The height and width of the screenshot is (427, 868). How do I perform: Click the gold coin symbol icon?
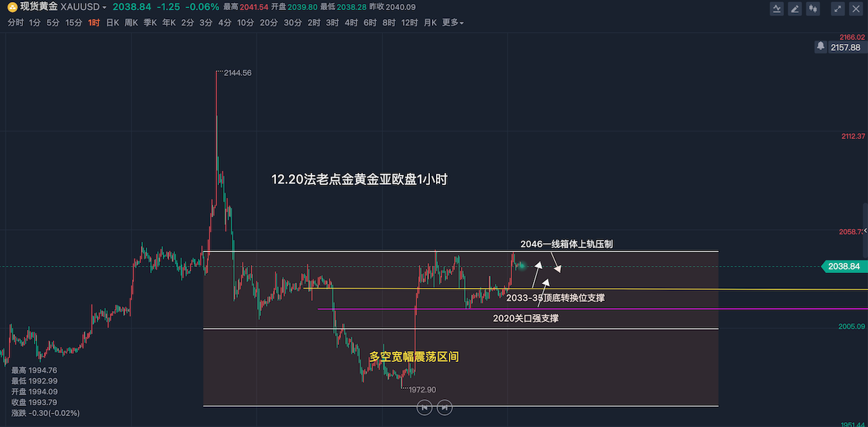point(12,7)
